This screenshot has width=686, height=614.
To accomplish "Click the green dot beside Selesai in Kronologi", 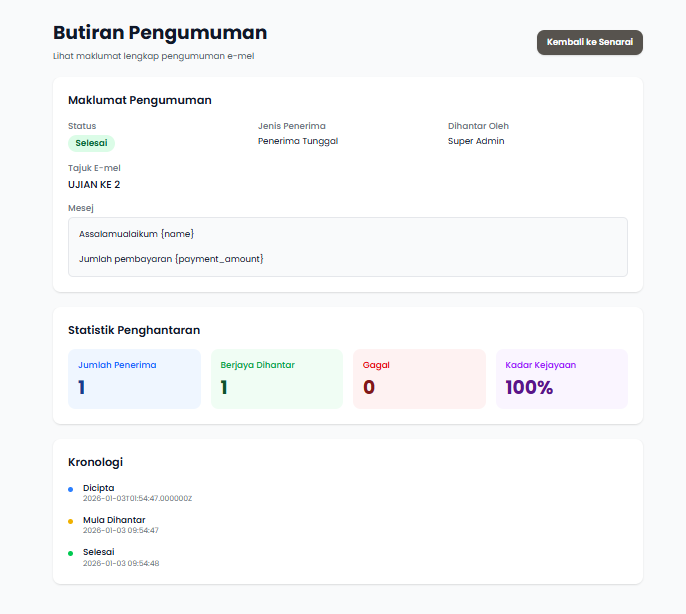I will [x=70, y=553].
